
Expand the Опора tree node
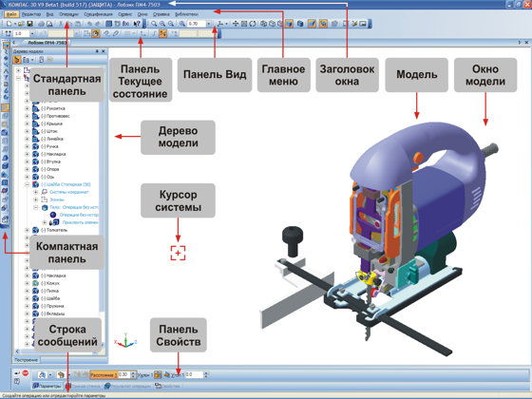(x=28, y=169)
